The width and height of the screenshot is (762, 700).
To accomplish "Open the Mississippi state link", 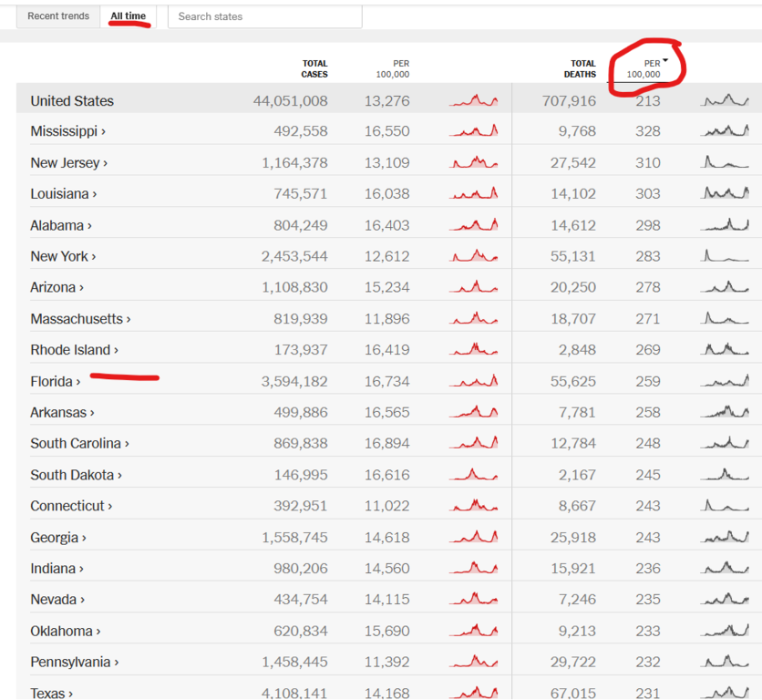I will point(64,131).
